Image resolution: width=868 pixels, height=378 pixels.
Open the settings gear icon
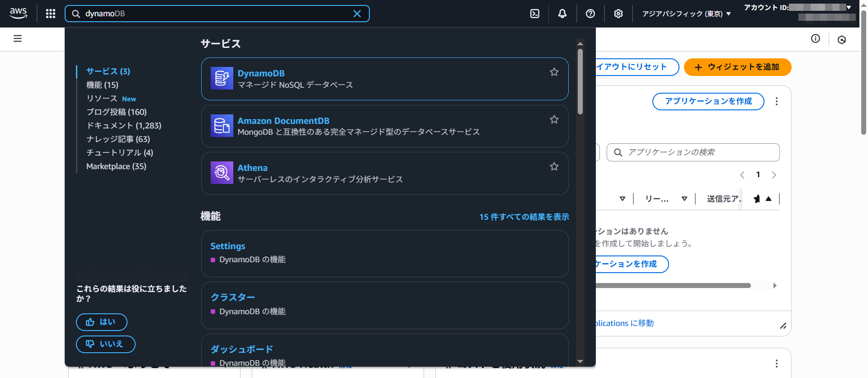coord(618,14)
